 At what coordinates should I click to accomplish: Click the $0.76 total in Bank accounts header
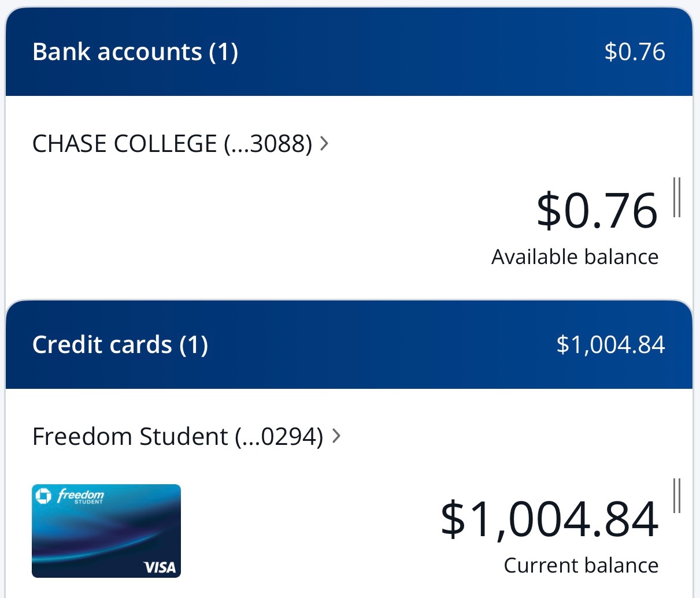(635, 51)
